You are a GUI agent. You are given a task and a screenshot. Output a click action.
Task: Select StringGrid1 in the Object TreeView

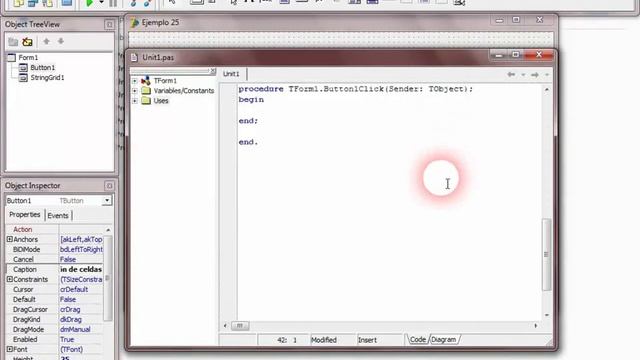pos(47,78)
